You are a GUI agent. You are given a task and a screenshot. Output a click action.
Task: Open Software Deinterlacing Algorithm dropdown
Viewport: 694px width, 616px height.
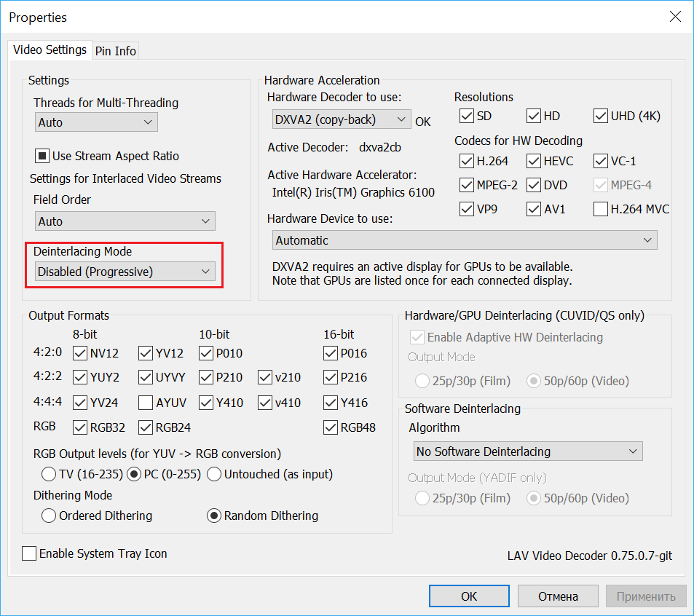coord(527,451)
